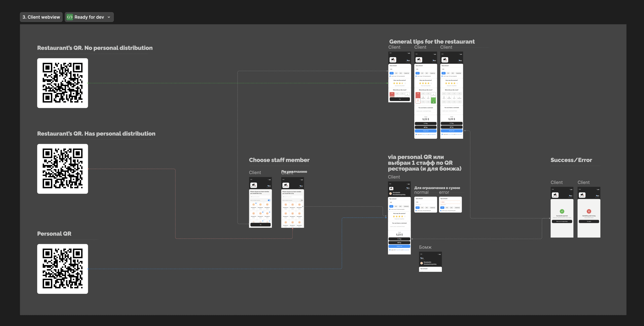Select the 'Success/Error' heading text
This screenshot has height=326, width=644.
click(571, 160)
